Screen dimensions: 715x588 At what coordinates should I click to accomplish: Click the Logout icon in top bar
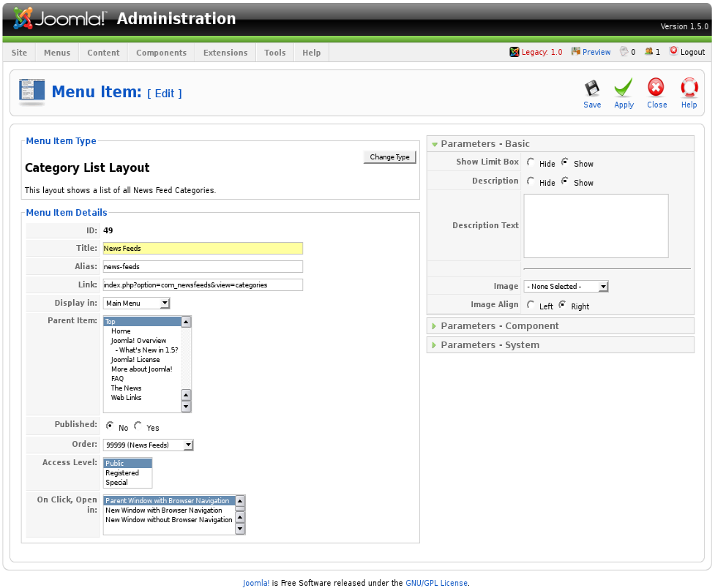[673, 51]
